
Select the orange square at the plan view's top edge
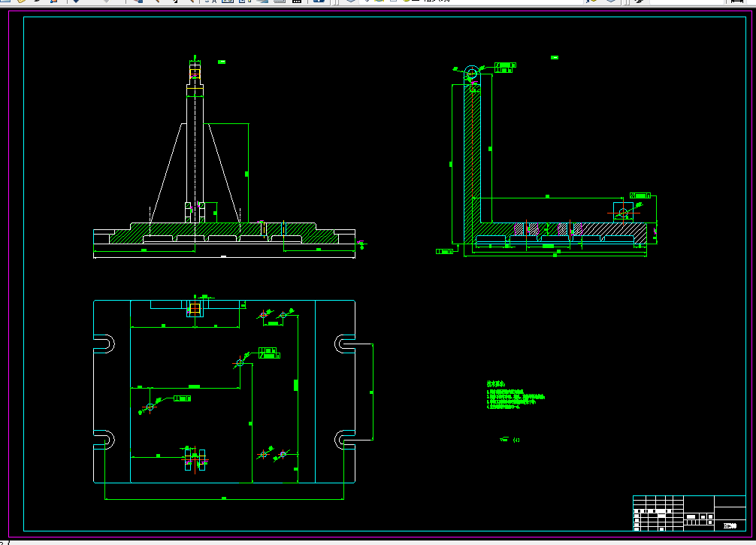pos(195,309)
